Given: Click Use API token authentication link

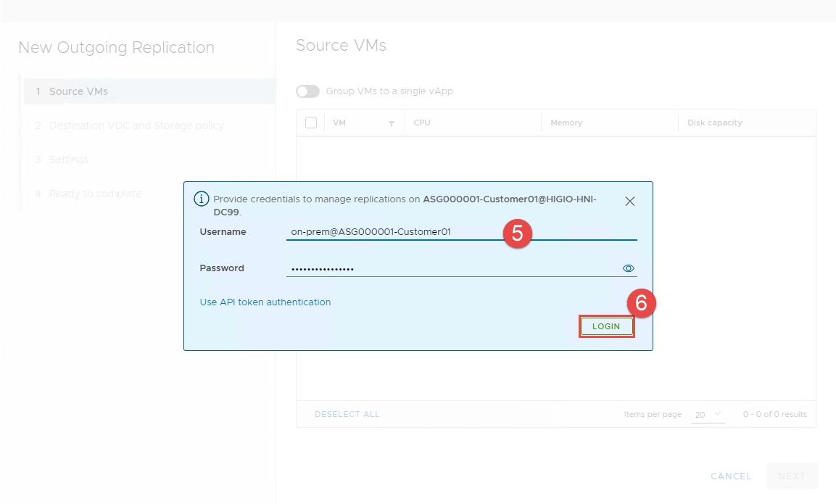Looking at the screenshot, I should point(265,302).
